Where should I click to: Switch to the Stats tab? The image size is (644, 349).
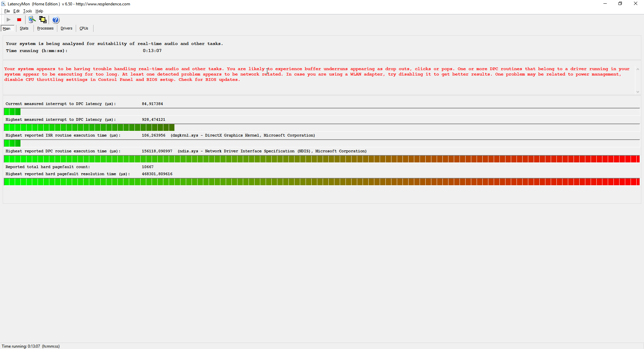coord(24,29)
